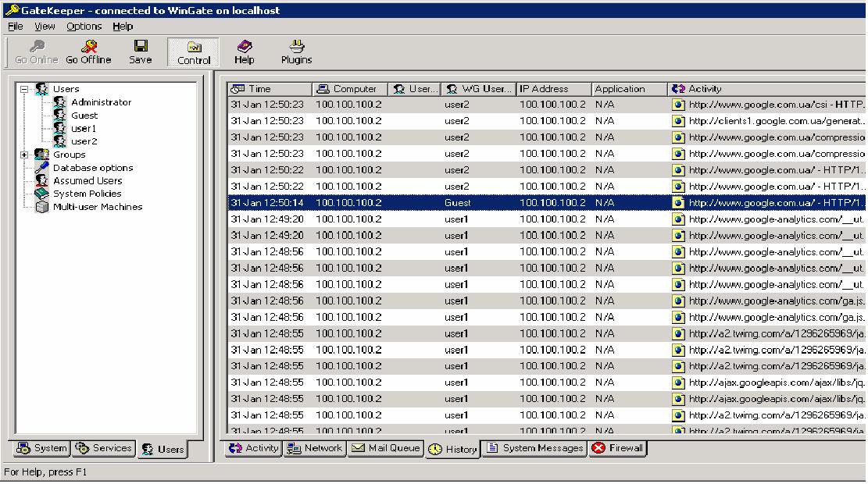Image resolution: width=868 pixels, height=484 pixels.
Task: Click the page icon in the clients1.google.com.ua row
Action: pos(678,121)
